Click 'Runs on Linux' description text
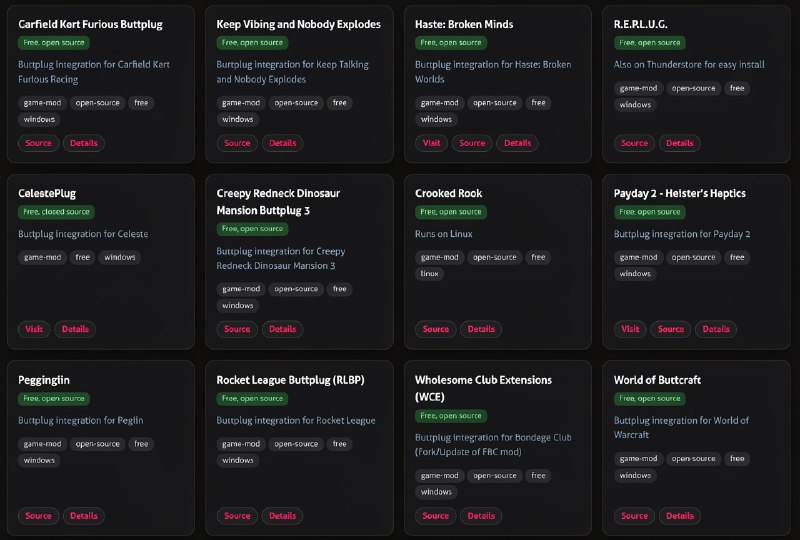This screenshot has height=540, width=800. click(x=443, y=234)
